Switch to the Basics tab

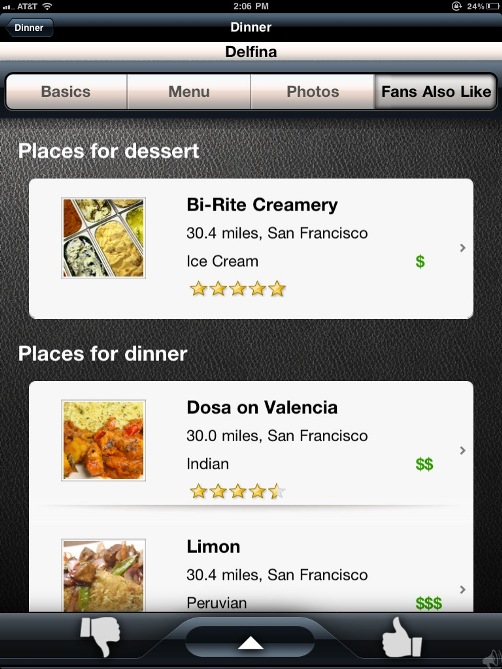66,91
